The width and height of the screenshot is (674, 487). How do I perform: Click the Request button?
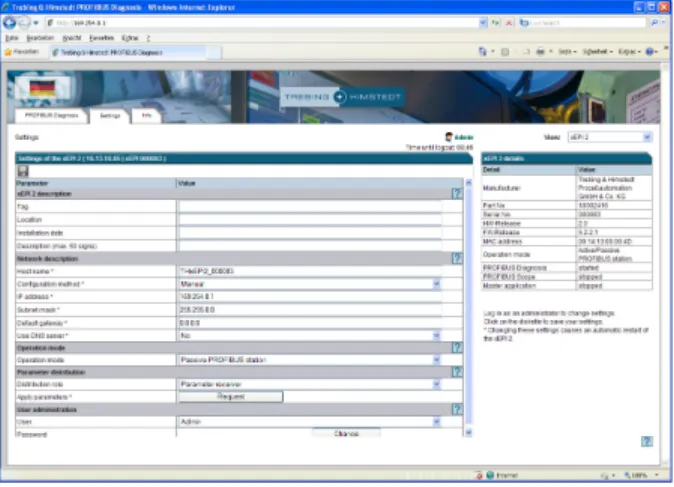pyautogui.click(x=231, y=397)
